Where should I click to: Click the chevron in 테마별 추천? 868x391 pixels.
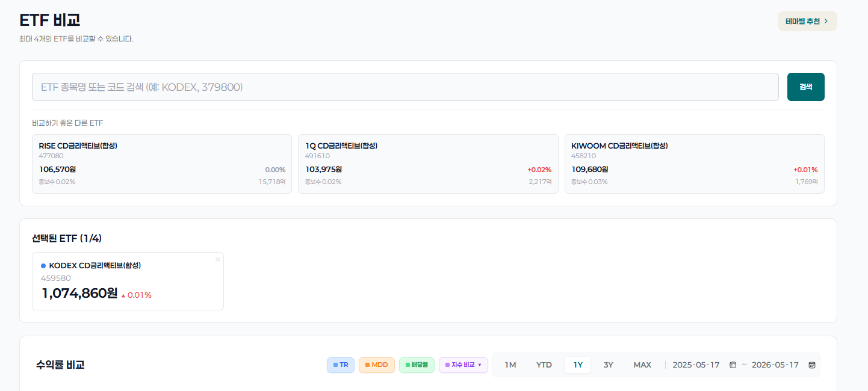click(x=826, y=21)
